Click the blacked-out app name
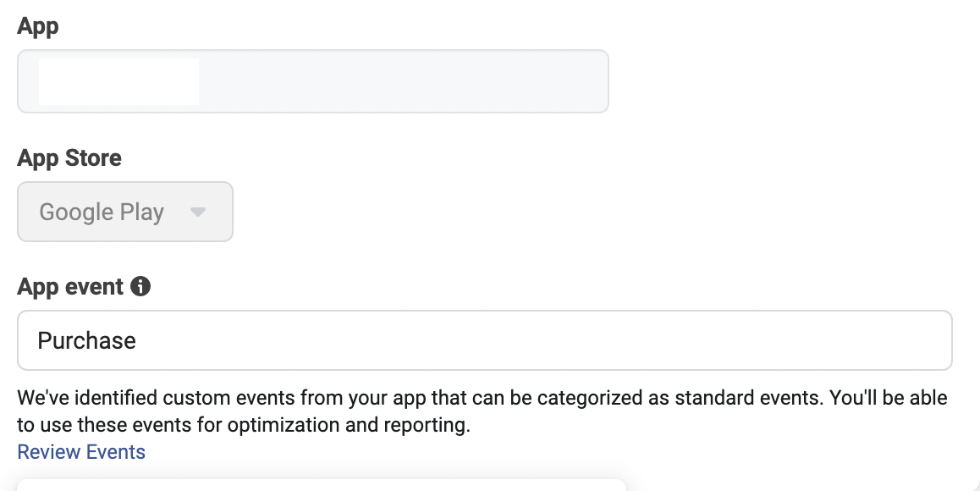Screen dimensions: 980x491 [118, 81]
